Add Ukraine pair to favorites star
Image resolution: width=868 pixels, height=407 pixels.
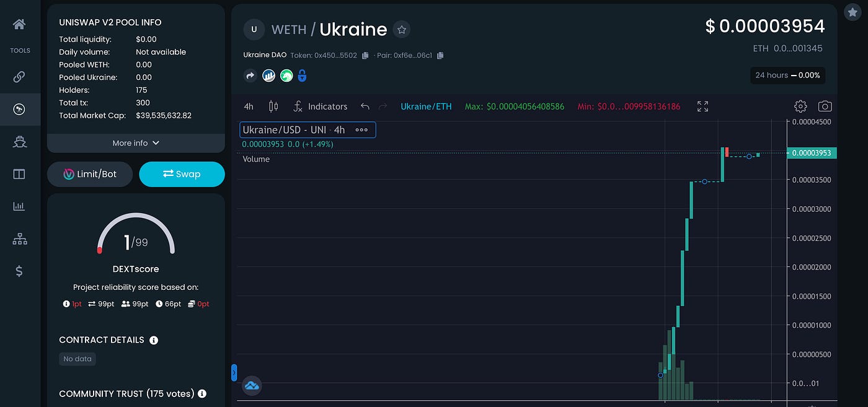tap(402, 29)
